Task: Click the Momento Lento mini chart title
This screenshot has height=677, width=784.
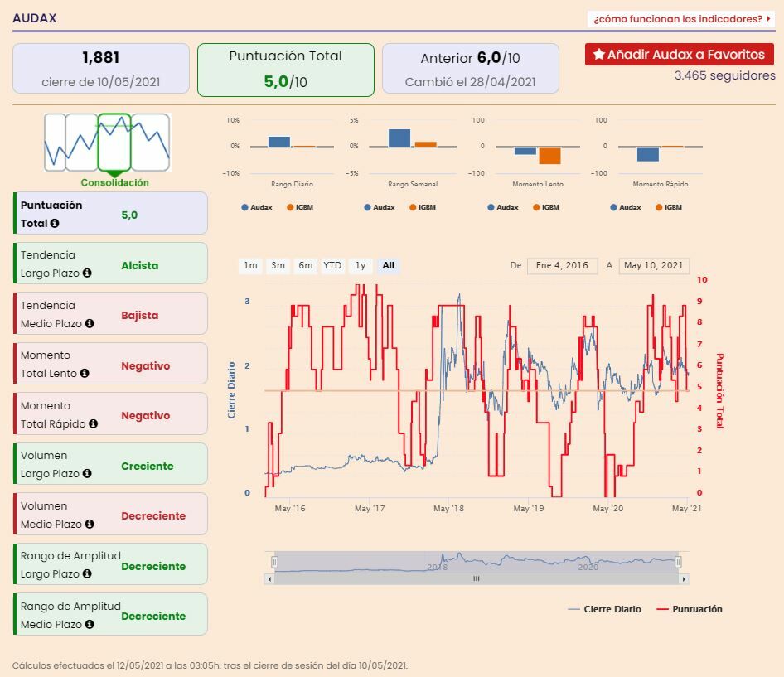Action: 538,184
